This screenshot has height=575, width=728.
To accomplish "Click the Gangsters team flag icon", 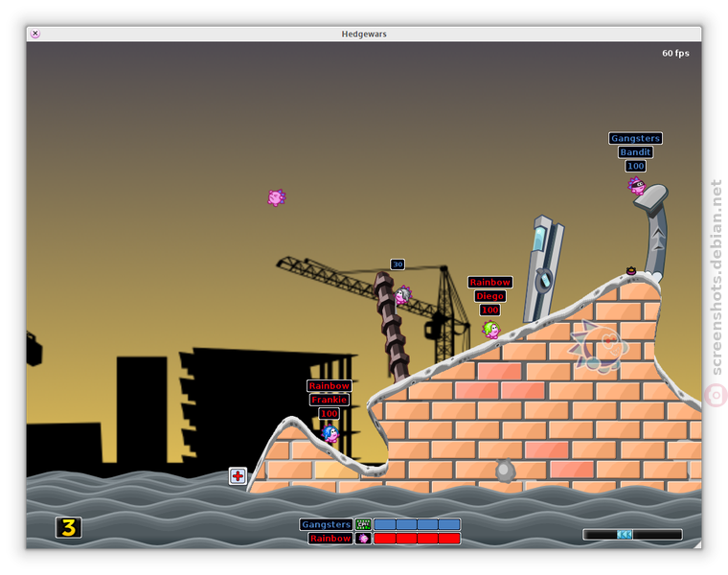I will coord(363,524).
